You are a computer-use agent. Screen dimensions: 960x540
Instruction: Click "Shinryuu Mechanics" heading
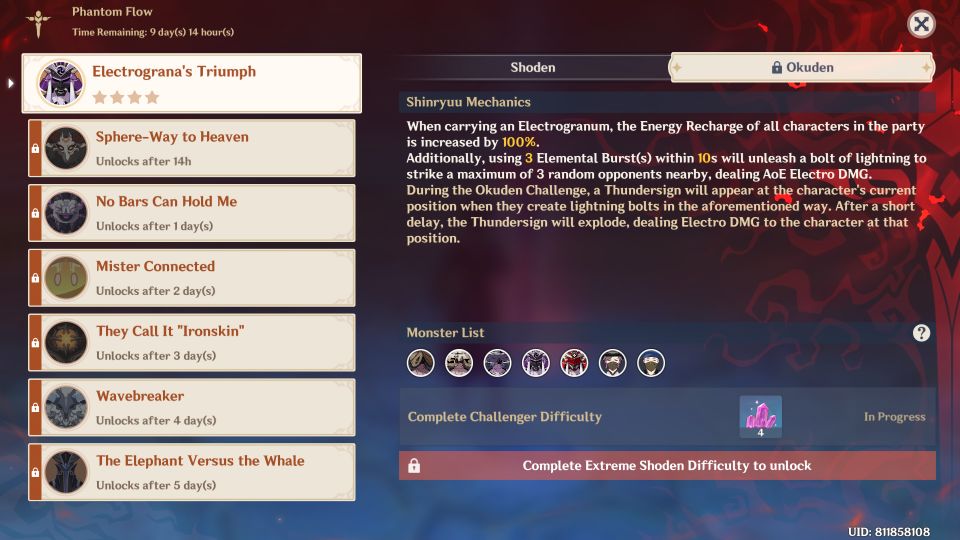(468, 102)
